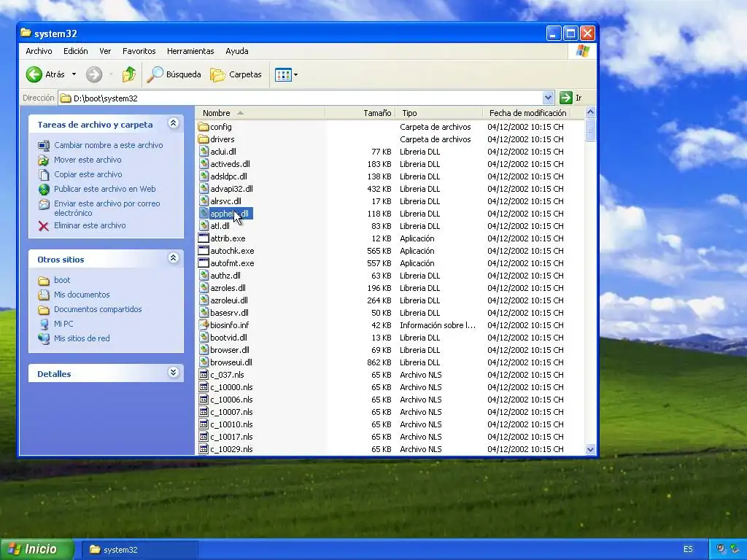
Task: Collapse the Otros sitios panel
Action: (174, 258)
